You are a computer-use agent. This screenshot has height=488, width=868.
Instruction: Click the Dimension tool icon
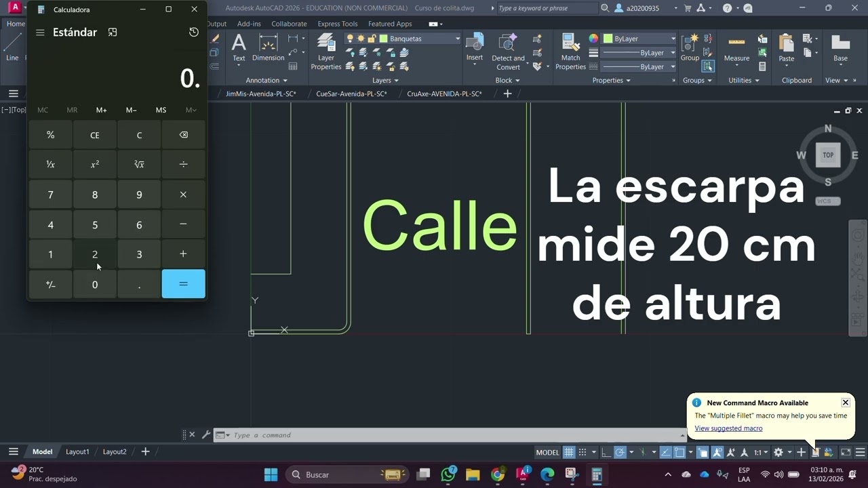point(269,44)
